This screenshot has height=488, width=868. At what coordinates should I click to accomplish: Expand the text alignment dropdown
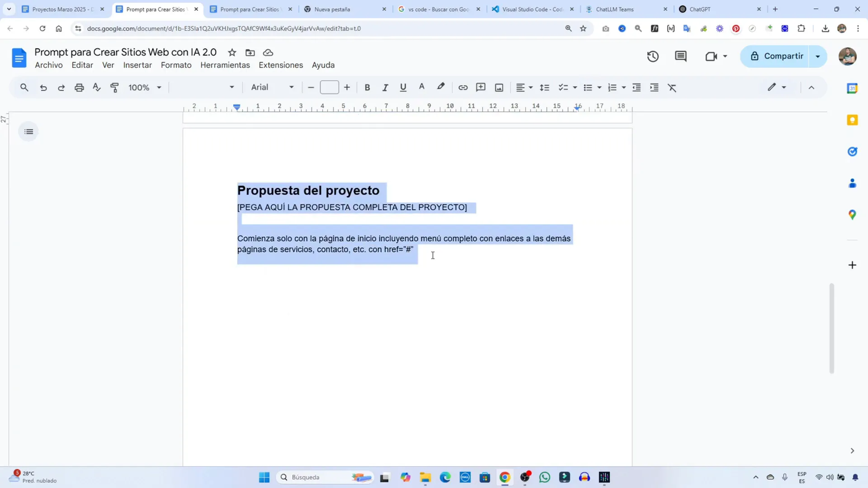coord(529,87)
